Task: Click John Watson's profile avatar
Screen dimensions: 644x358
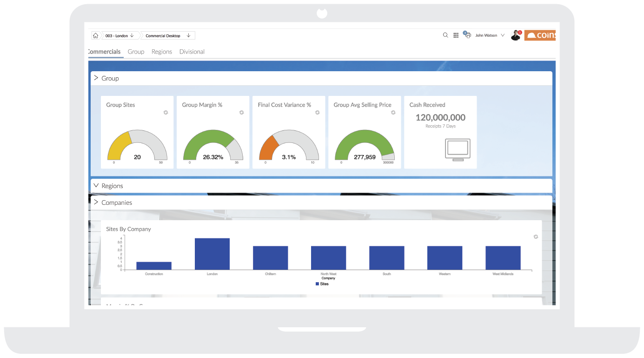Action: click(515, 35)
